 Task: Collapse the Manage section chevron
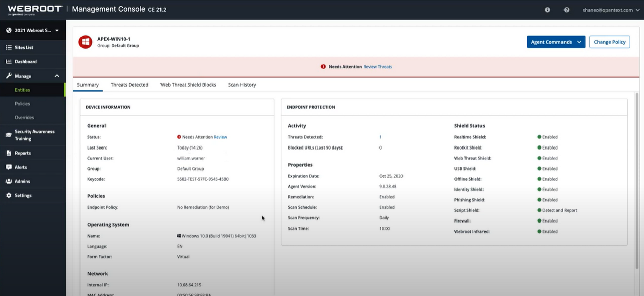57,76
